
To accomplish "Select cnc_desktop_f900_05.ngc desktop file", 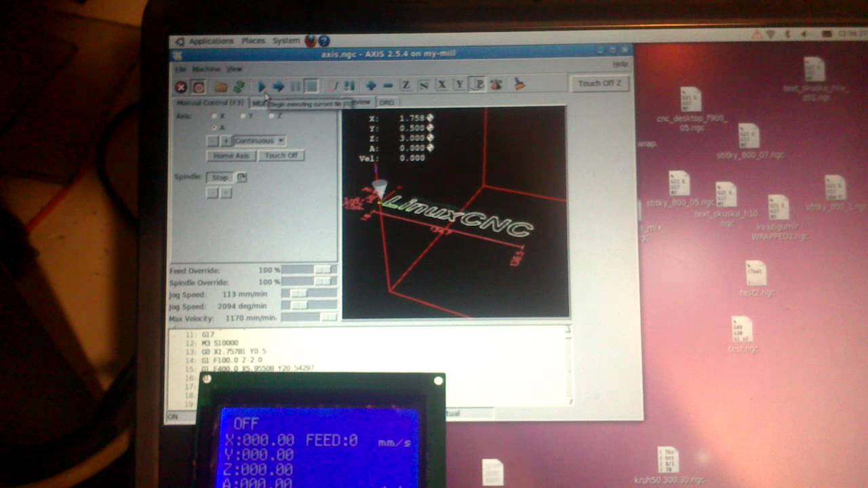I will point(691,110).
